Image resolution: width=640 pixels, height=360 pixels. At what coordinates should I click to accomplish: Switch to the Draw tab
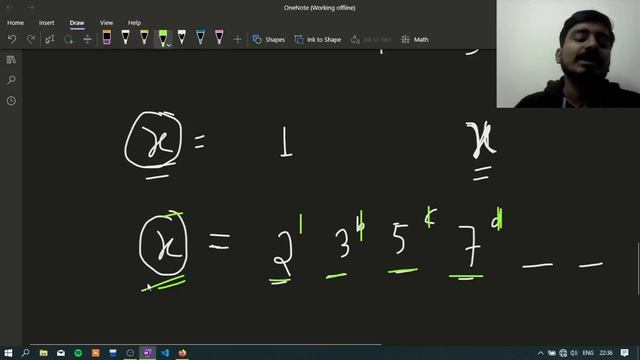click(77, 23)
